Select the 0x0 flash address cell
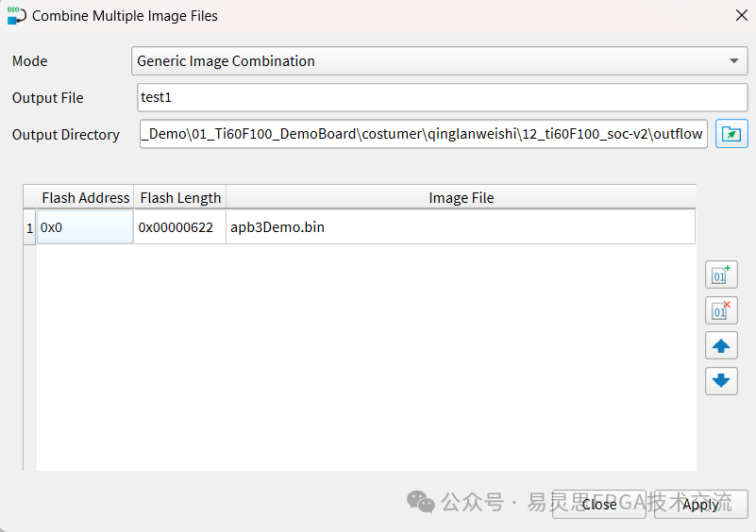Viewport: 756px width, 532px height. click(85, 227)
